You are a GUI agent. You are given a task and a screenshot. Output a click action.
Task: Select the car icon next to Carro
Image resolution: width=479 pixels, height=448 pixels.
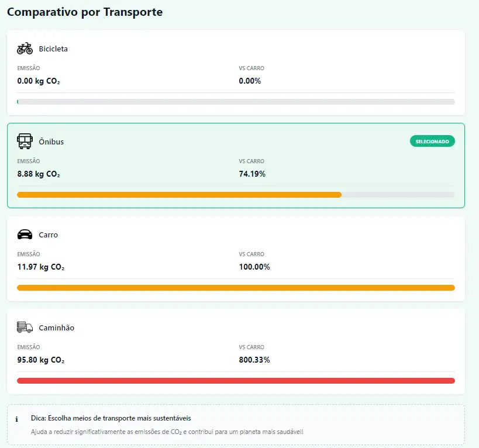tap(25, 235)
